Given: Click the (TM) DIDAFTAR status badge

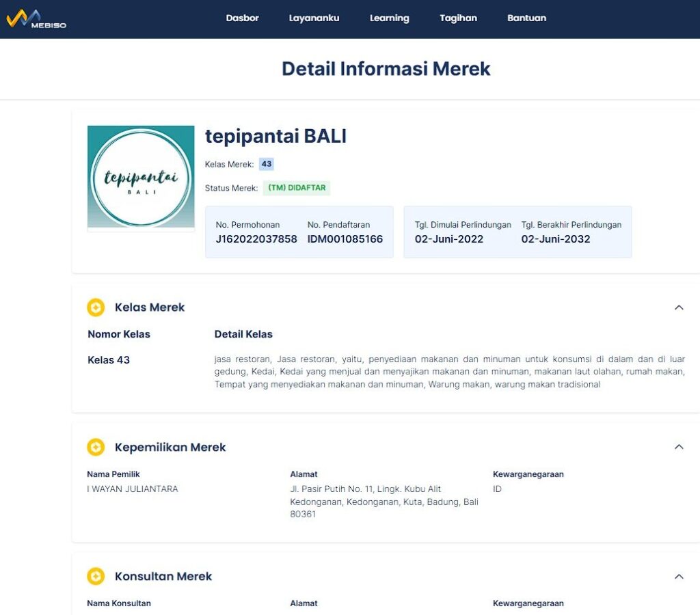Looking at the screenshot, I should 297,188.
